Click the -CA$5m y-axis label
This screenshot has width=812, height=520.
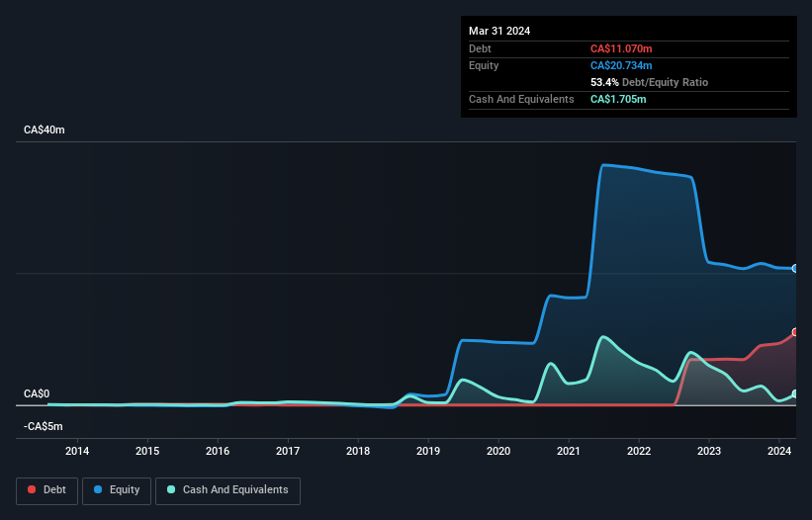click(x=43, y=426)
